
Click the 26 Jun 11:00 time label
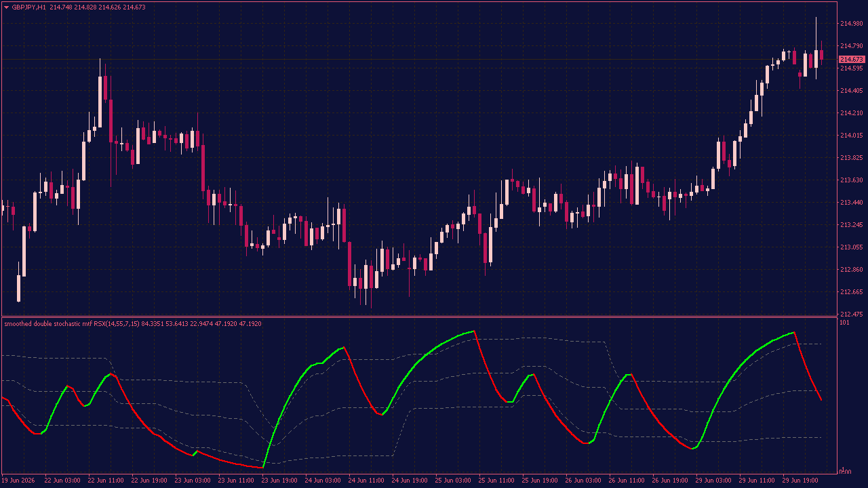pyautogui.click(x=627, y=481)
